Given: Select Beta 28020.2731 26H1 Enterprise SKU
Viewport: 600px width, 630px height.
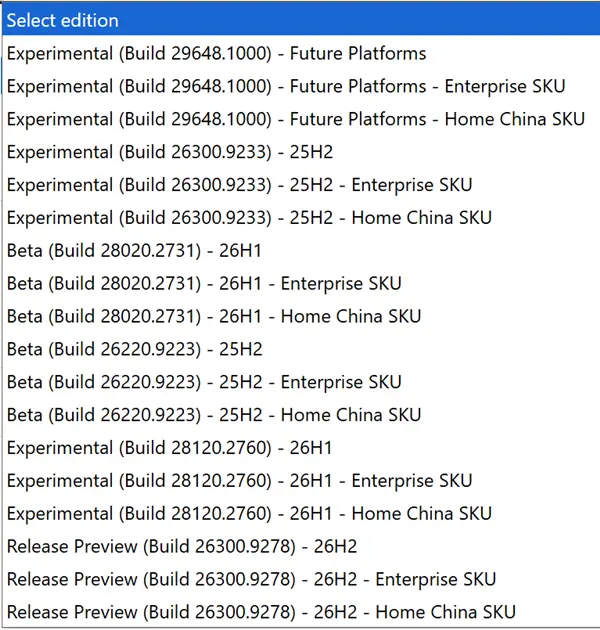Looking at the screenshot, I should [301, 283].
